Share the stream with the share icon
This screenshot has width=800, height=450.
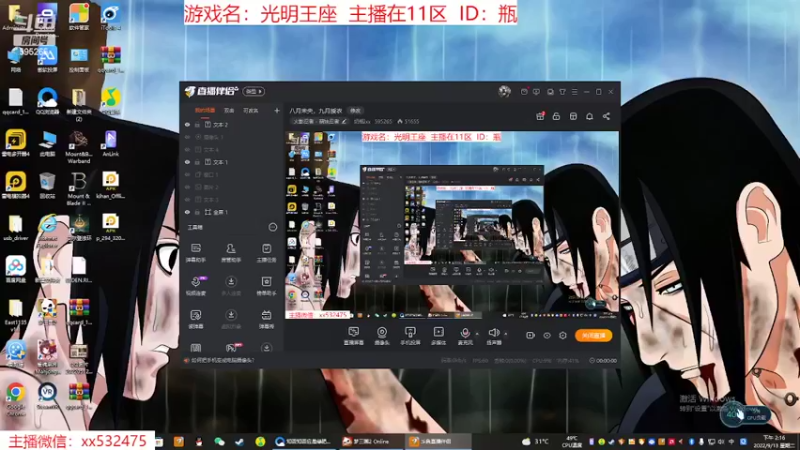[606, 116]
